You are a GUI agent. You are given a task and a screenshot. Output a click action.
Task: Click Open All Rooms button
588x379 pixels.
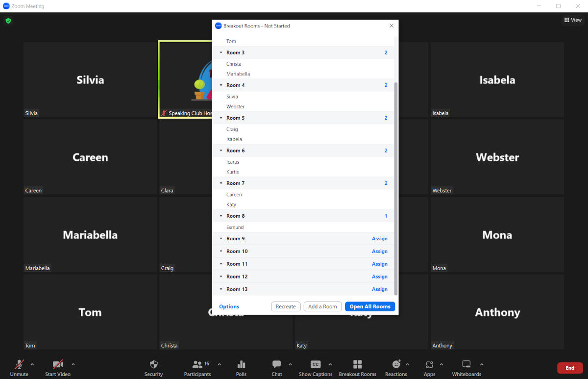370,306
